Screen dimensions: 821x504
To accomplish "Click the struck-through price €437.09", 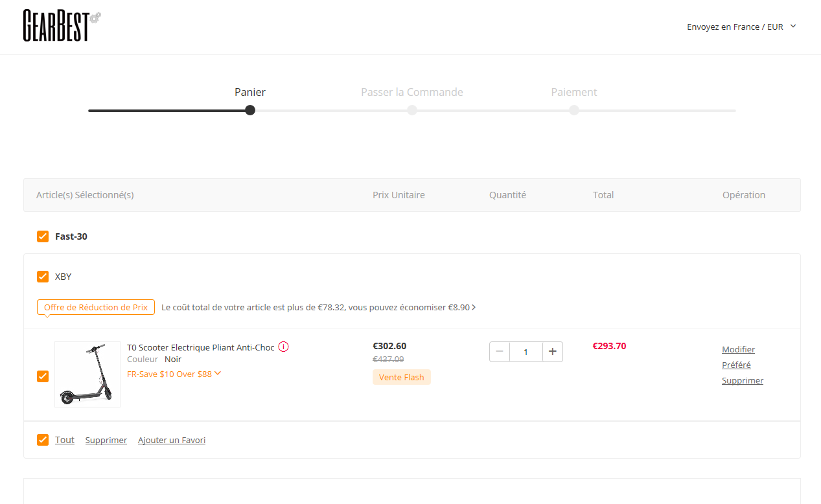I will click(x=388, y=360).
